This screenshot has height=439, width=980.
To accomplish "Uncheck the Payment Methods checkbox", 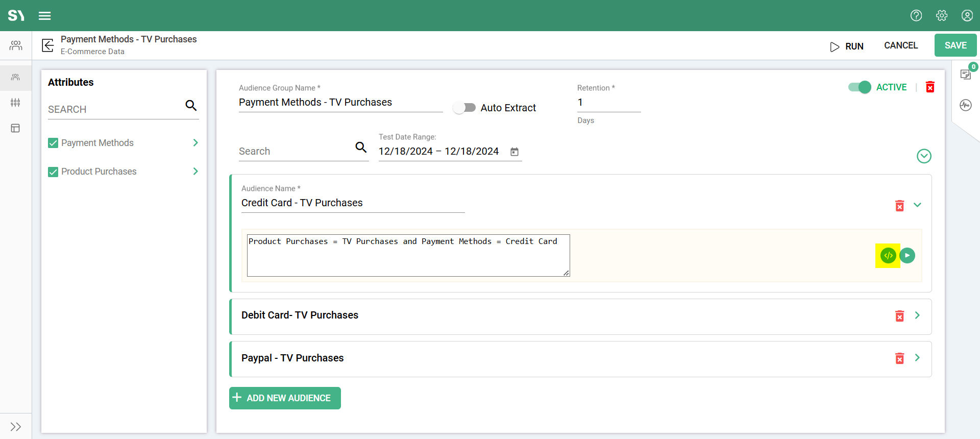I will pyautogui.click(x=53, y=143).
